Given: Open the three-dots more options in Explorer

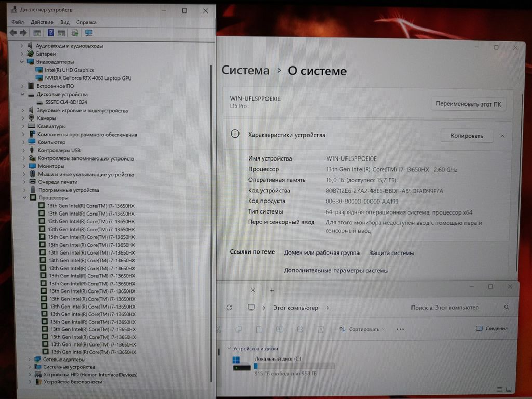Looking at the screenshot, I should pyautogui.click(x=400, y=329).
